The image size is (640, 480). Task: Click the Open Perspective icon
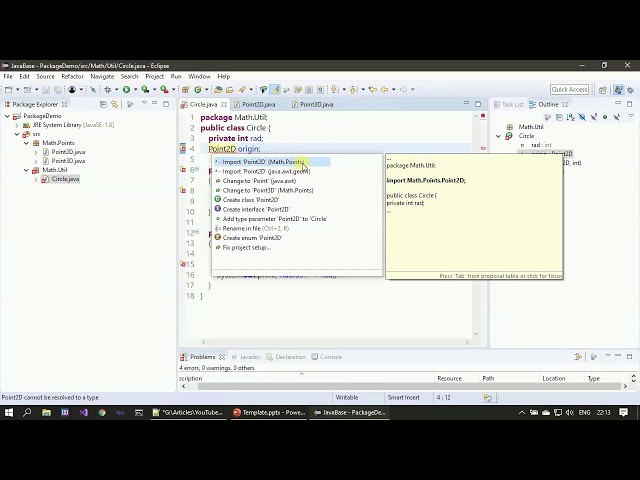[x=602, y=90]
